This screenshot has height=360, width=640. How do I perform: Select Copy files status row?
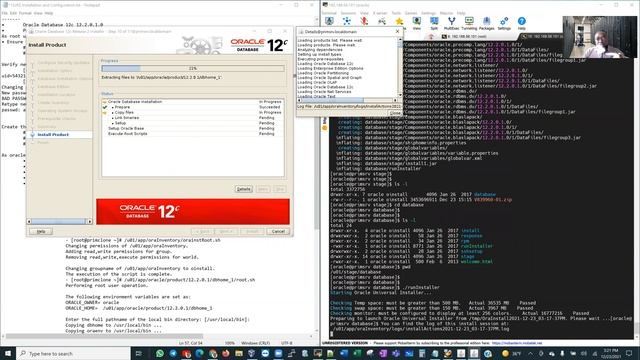click(193, 112)
